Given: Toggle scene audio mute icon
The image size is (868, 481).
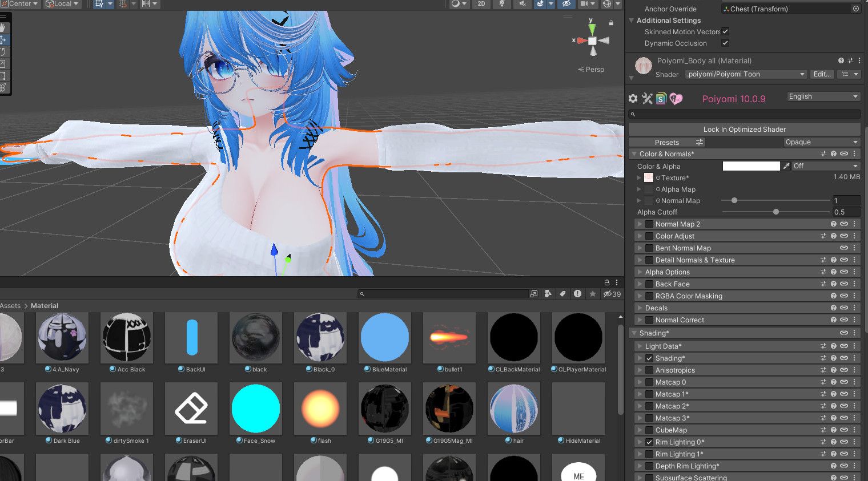Looking at the screenshot, I should (523, 4).
